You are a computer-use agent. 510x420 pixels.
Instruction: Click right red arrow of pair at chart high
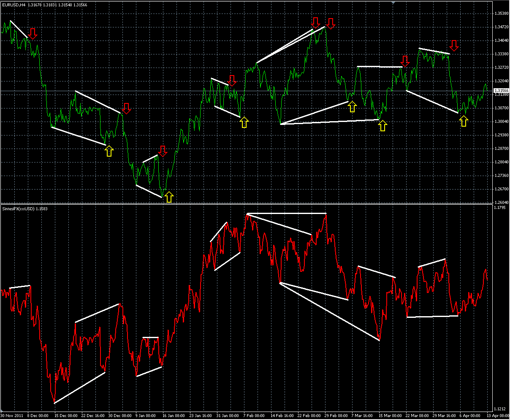[331, 24]
